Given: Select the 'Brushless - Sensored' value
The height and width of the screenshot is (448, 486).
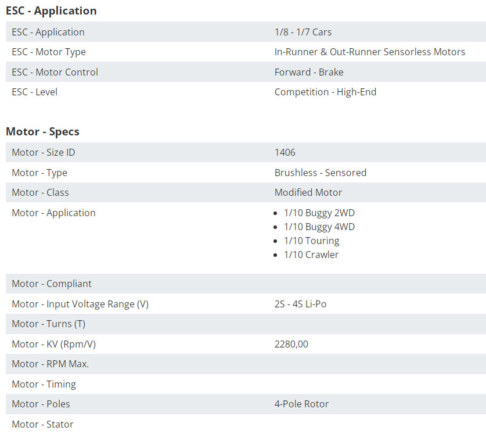Looking at the screenshot, I should [x=320, y=173].
